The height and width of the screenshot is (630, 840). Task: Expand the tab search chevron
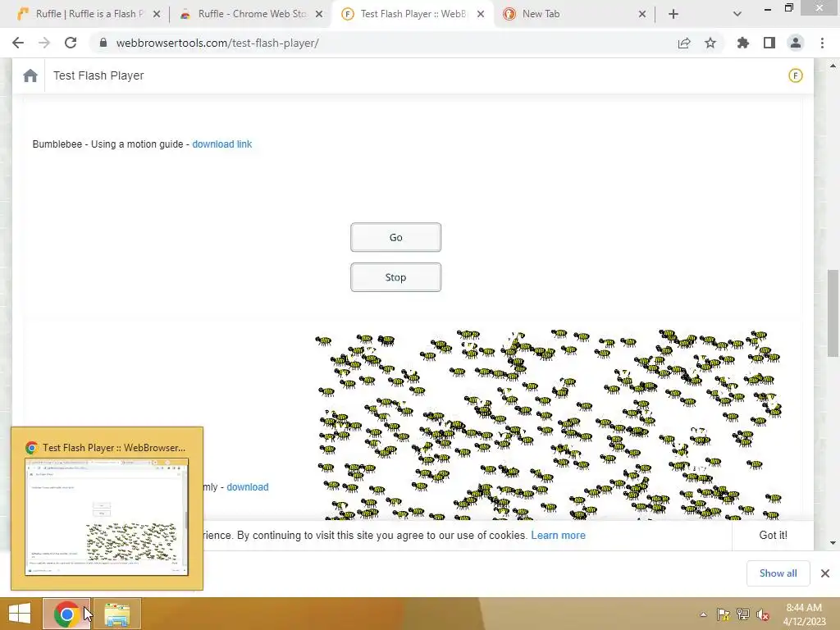point(737,14)
